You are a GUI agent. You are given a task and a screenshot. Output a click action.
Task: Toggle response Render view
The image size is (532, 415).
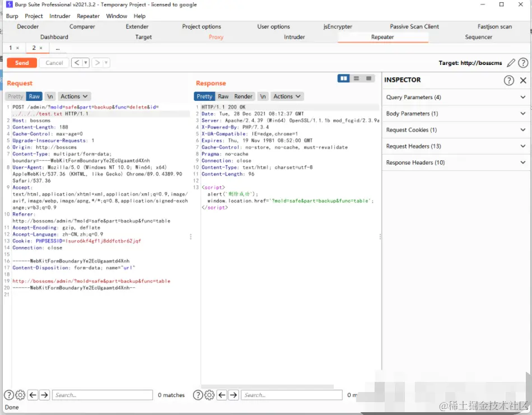(243, 96)
